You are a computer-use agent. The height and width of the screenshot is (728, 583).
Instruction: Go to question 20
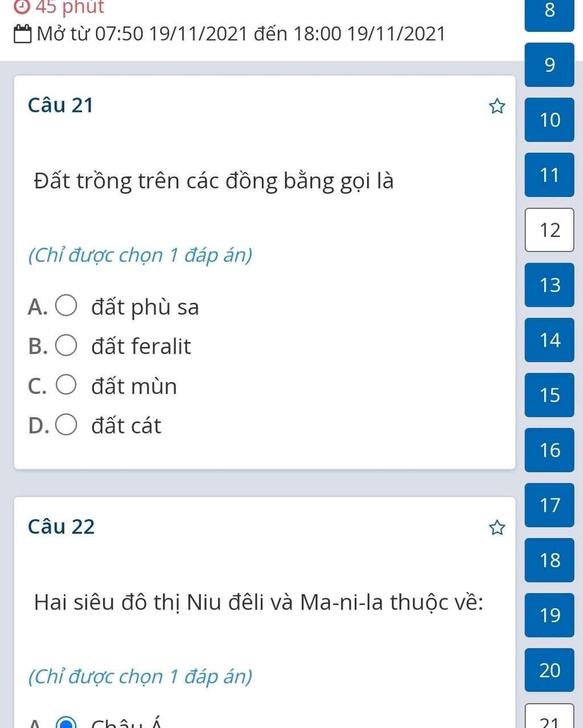[549, 670]
